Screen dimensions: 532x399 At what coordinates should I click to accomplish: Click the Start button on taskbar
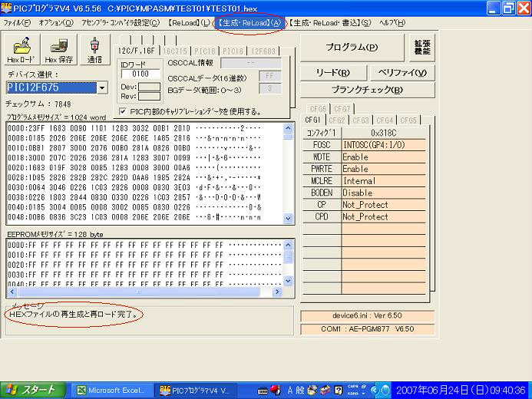click(x=31, y=390)
